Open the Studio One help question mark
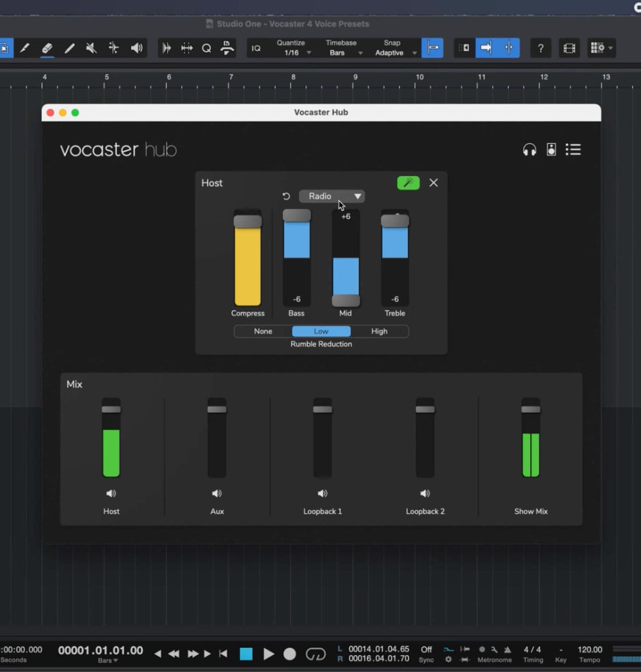The width and height of the screenshot is (641, 672). point(541,48)
